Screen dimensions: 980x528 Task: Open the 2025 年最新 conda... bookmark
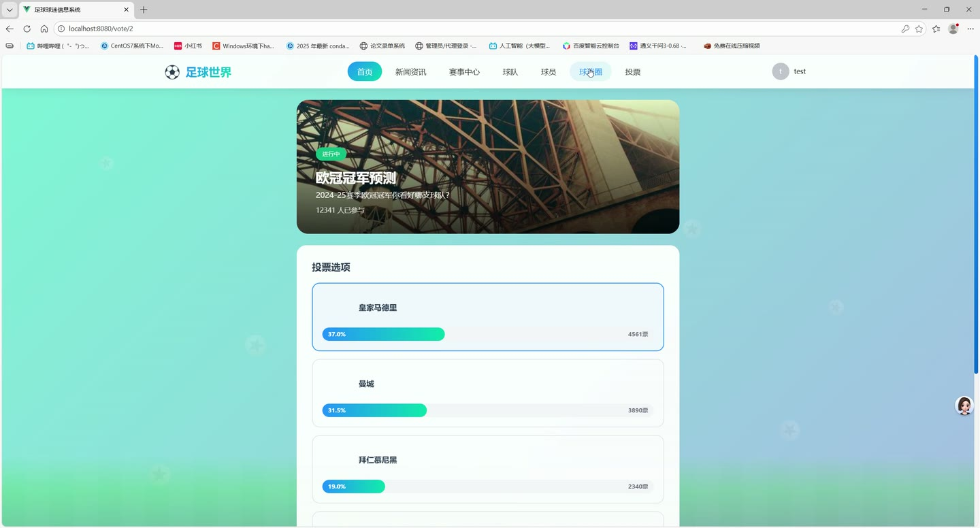(x=318, y=46)
